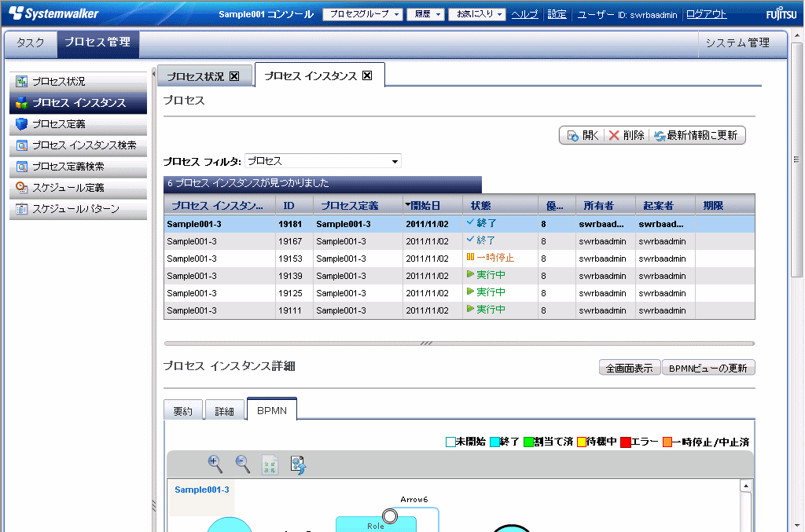The height and width of the screenshot is (532, 805).
Task: Switch to the システム管理 tab
Action: coord(737,43)
